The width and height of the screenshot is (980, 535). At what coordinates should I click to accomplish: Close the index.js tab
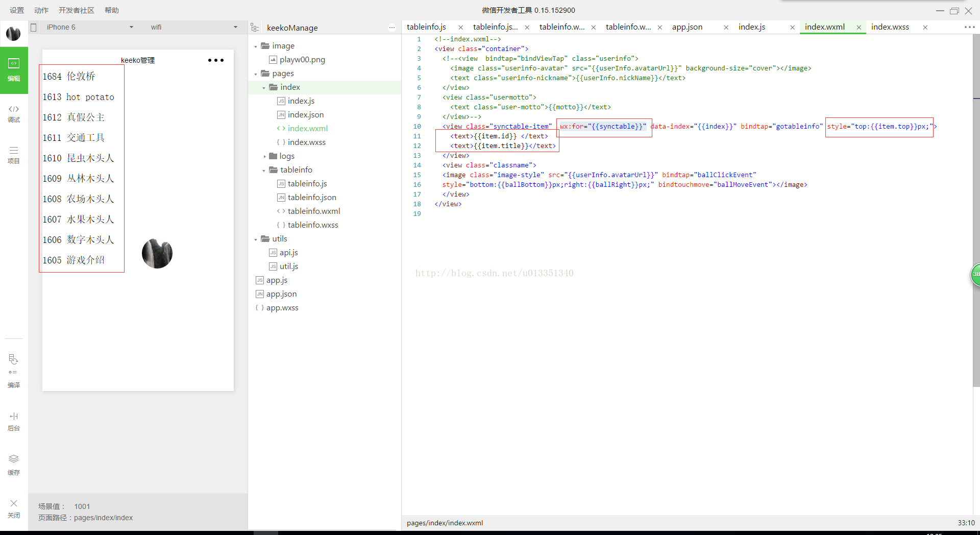[792, 28]
